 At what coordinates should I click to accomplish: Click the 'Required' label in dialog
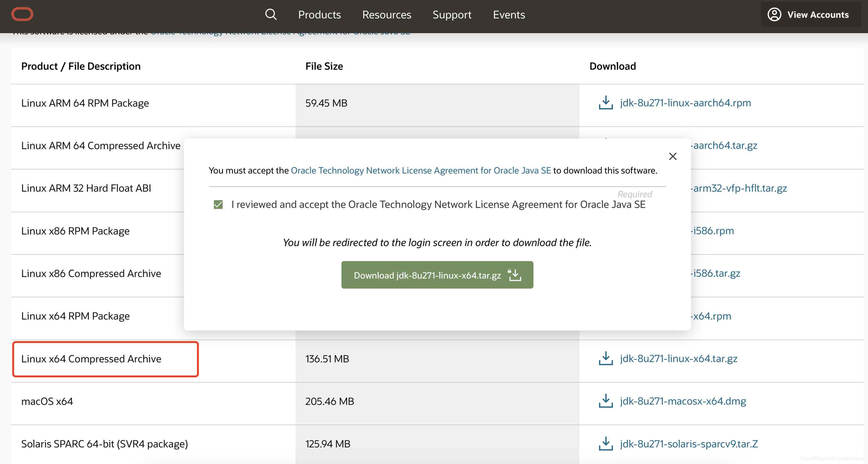(x=634, y=194)
